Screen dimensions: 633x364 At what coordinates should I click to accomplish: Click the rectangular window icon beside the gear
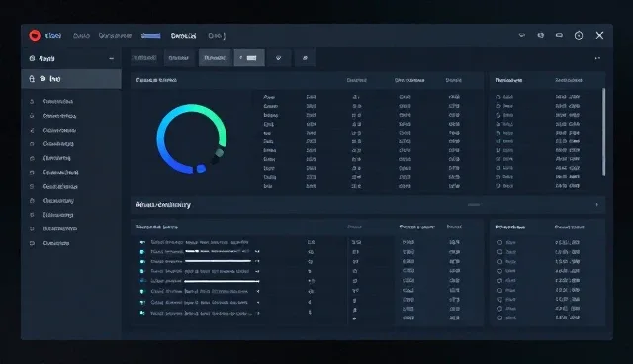click(559, 35)
